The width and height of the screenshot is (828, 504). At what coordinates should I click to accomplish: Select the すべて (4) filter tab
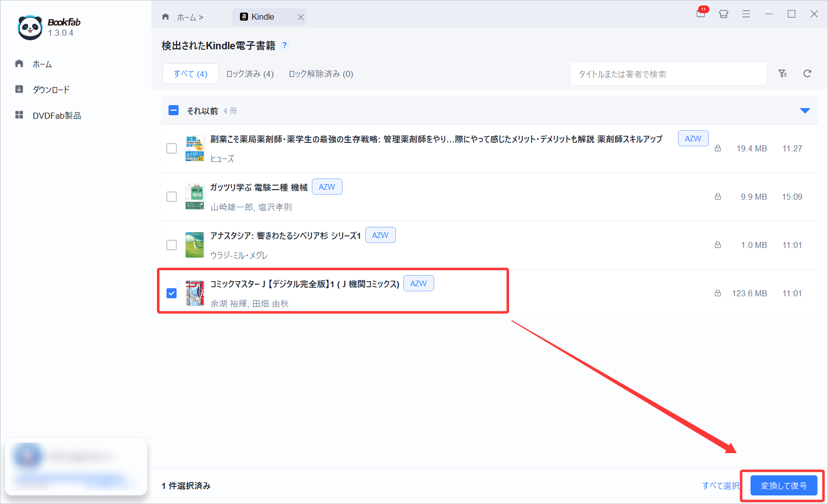pos(191,73)
